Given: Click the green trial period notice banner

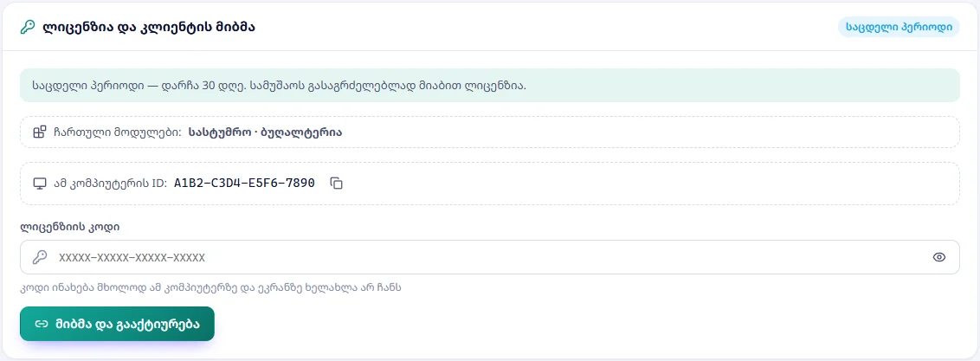Looking at the screenshot, I should click(x=490, y=85).
